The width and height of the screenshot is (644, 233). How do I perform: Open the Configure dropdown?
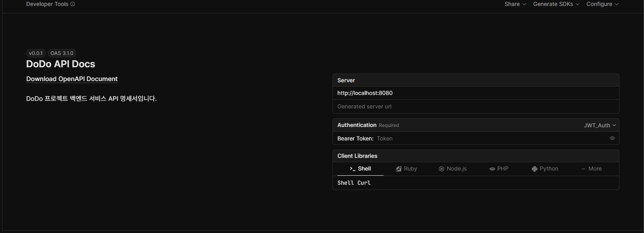(602, 4)
